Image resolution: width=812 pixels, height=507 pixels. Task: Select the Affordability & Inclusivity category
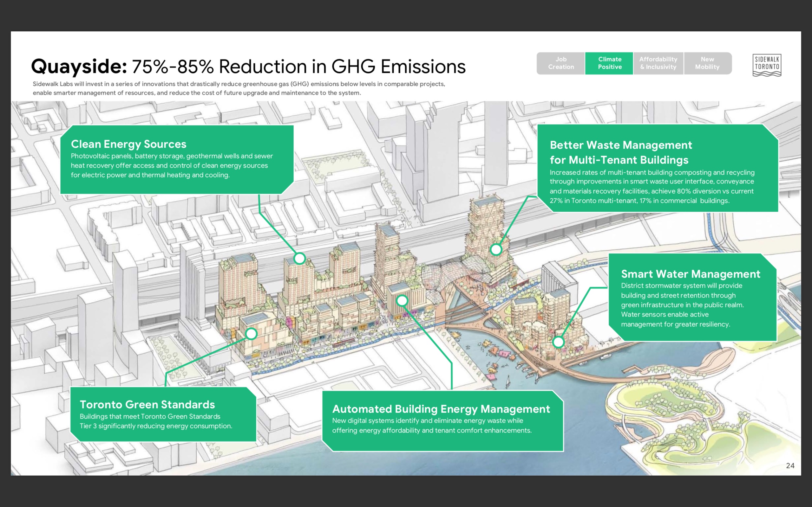(658, 63)
